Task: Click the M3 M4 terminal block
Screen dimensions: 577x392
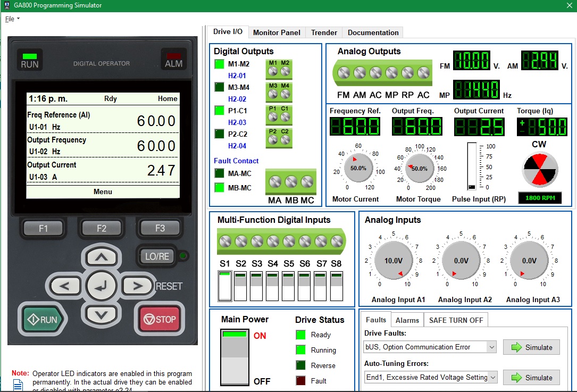Action: click(279, 92)
